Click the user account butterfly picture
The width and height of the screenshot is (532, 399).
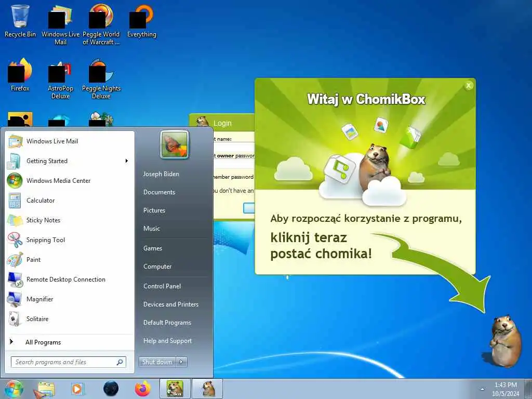[x=175, y=144]
